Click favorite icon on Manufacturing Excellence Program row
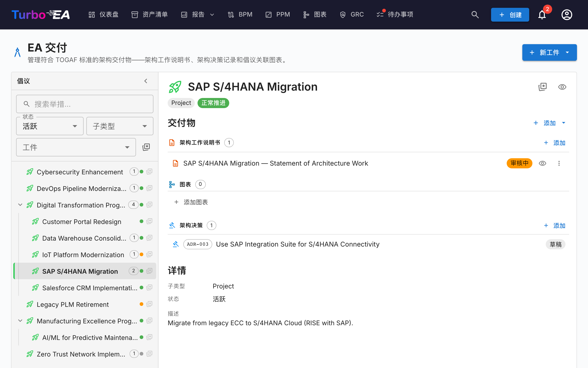588x368 pixels. coord(150,321)
